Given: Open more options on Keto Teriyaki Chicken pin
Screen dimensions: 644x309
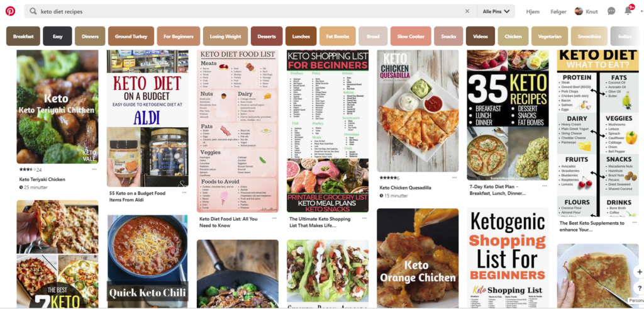Looking at the screenshot, I should pyautogui.click(x=94, y=169).
